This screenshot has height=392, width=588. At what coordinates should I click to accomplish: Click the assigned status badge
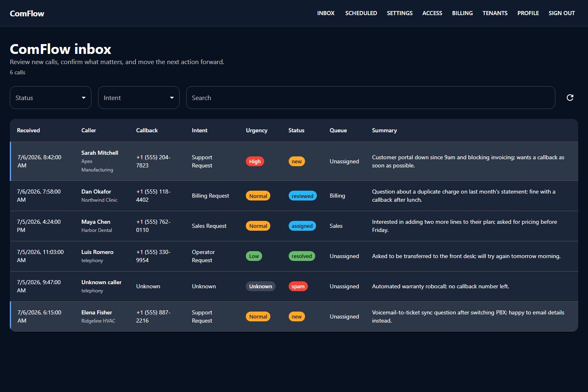point(302,226)
